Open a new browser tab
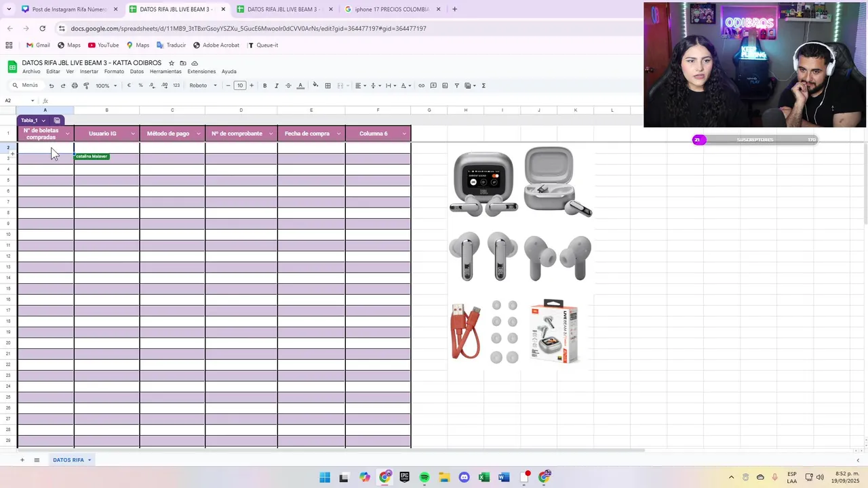The image size is (868, 488). 454,9
